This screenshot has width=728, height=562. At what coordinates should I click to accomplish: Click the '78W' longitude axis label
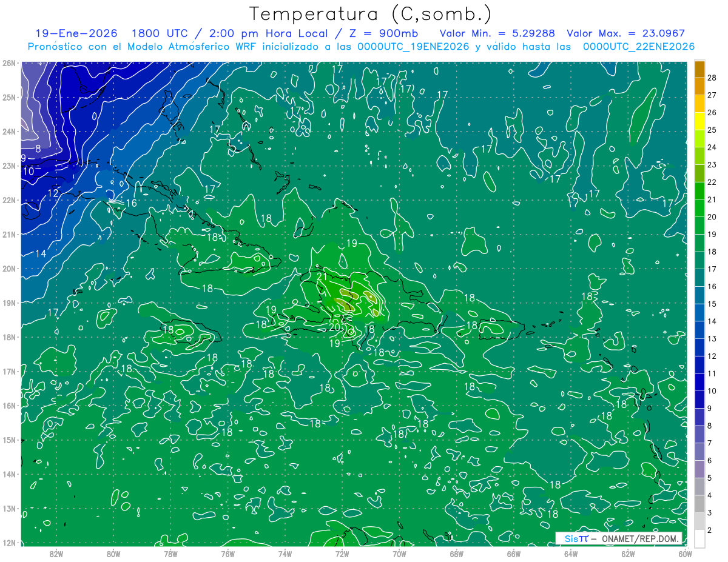tap(170, 554)
